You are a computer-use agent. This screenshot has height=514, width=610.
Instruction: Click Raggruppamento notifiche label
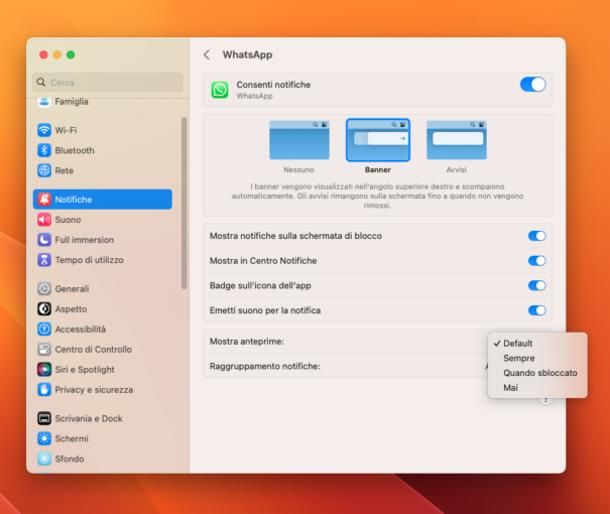click(265, 366)
